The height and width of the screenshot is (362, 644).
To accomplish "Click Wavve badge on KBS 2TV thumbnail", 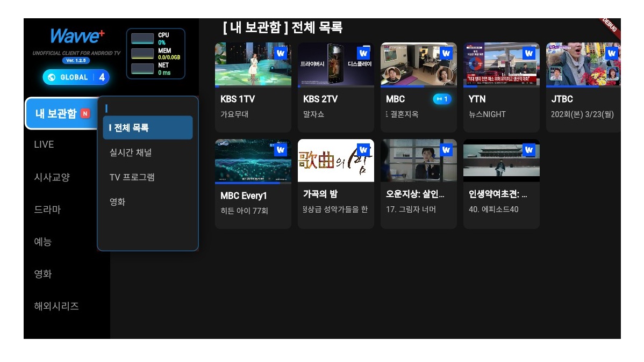I will click(363, 53).
